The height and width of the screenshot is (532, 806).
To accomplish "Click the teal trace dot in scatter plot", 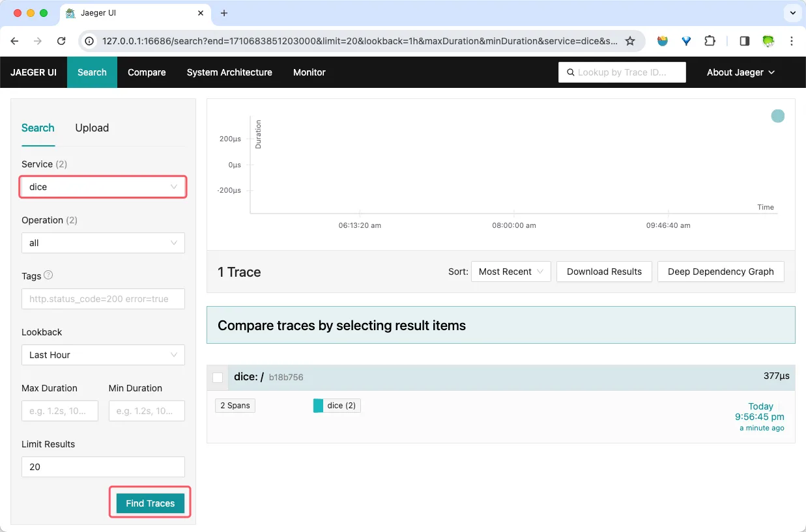I will pyautogui.click(x=777, y=116).
